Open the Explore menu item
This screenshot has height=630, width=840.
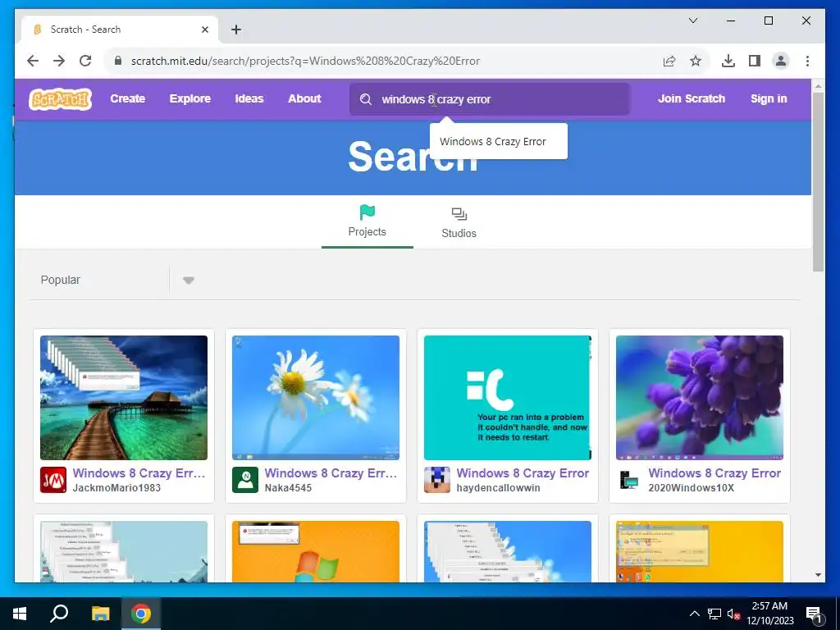(190, 98)
